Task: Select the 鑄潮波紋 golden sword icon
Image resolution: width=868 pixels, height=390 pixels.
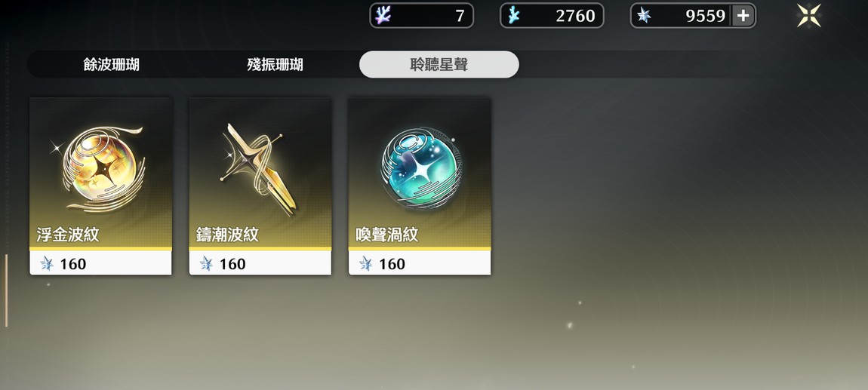Action: (x=259, y=169)
